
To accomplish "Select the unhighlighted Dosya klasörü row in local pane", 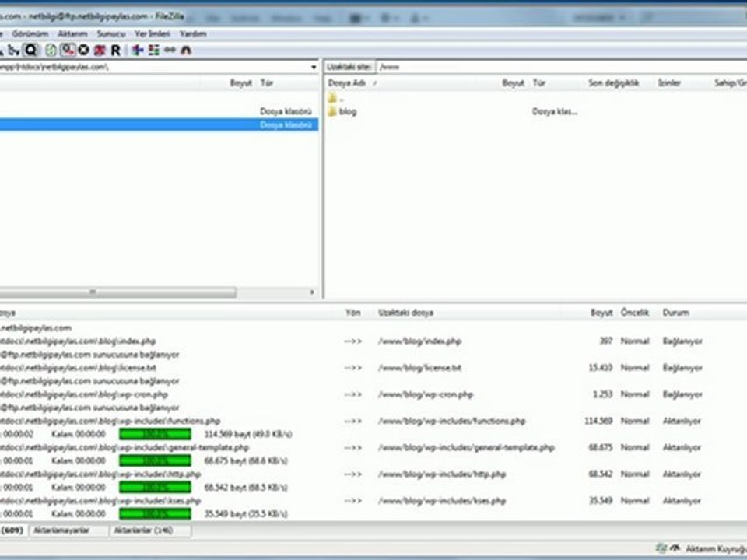I will 159,111.
